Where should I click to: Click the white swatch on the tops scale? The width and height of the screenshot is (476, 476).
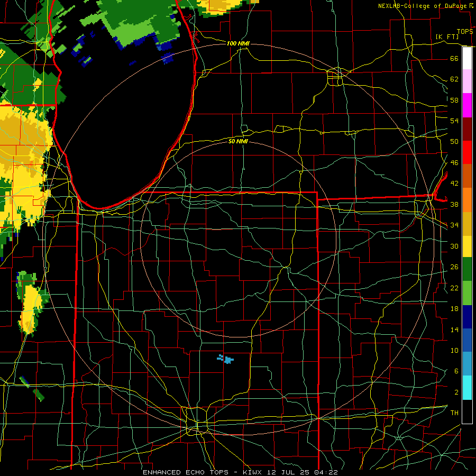coord(467,58)
